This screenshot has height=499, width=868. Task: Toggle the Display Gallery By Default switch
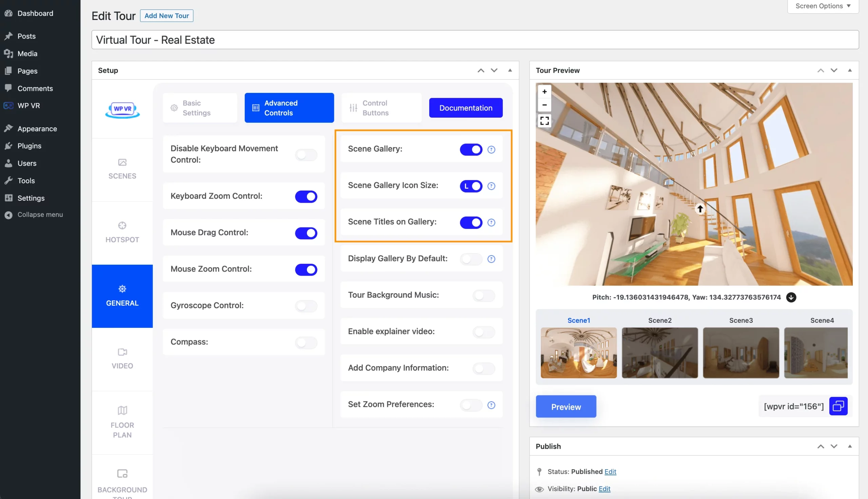(471, 259)
